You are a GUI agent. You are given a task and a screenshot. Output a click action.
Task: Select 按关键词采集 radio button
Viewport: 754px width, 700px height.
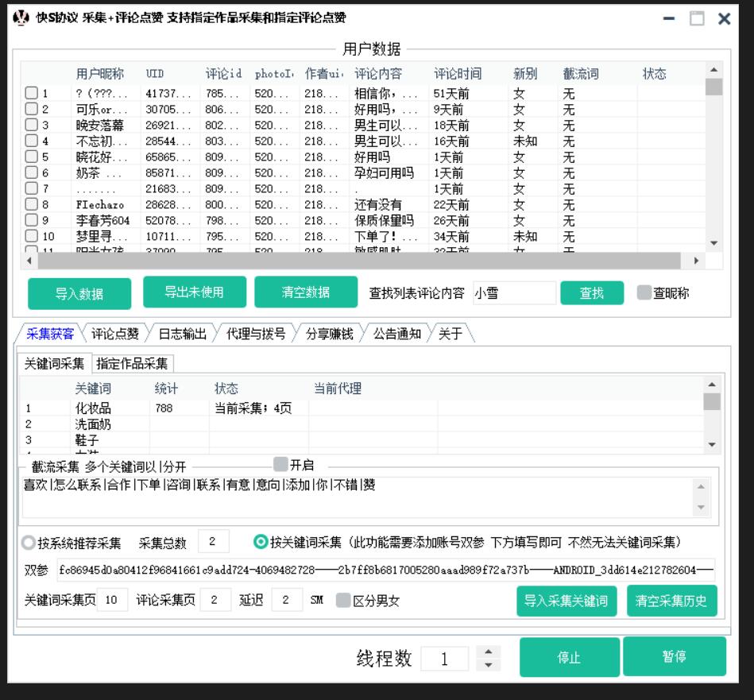[x=260, y=543]
